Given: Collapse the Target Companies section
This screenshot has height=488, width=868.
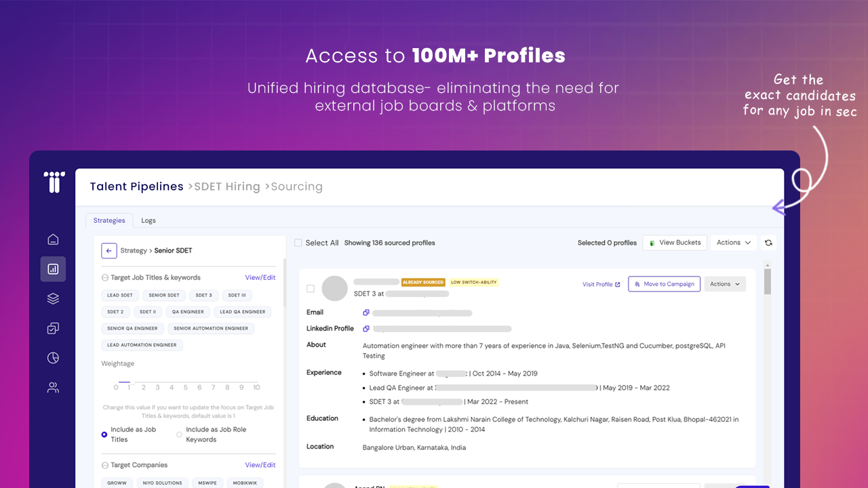Looking at the screenshot, I should coord(105,466).
